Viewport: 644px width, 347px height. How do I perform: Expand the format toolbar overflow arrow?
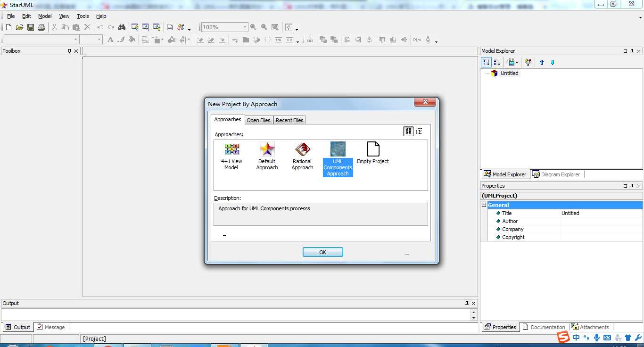coord(297,41)
